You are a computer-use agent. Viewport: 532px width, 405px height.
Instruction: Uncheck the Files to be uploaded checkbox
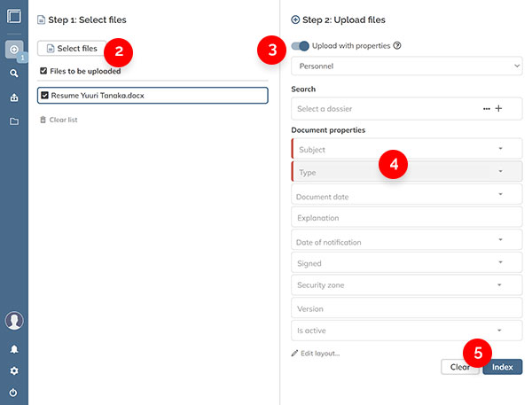[43, 71]
